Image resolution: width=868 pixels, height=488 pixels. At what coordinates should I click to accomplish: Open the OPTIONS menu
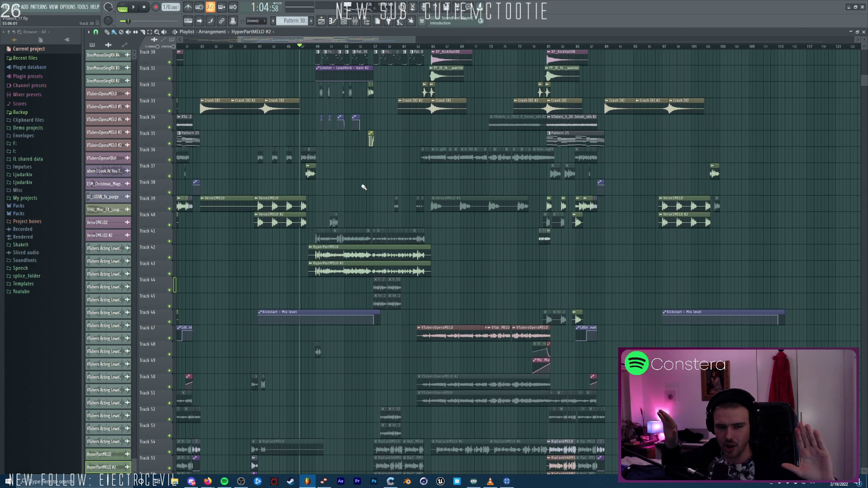(67, 7)
